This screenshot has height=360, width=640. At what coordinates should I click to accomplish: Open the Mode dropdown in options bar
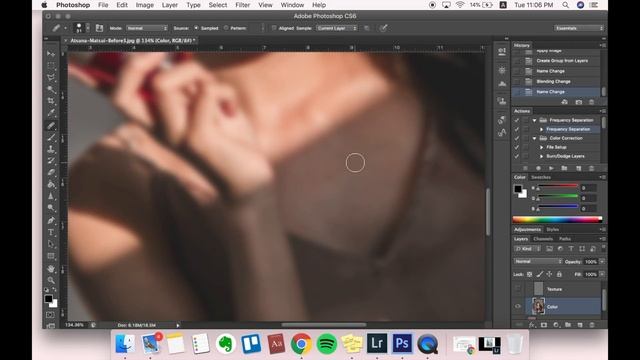click(147, 28)
